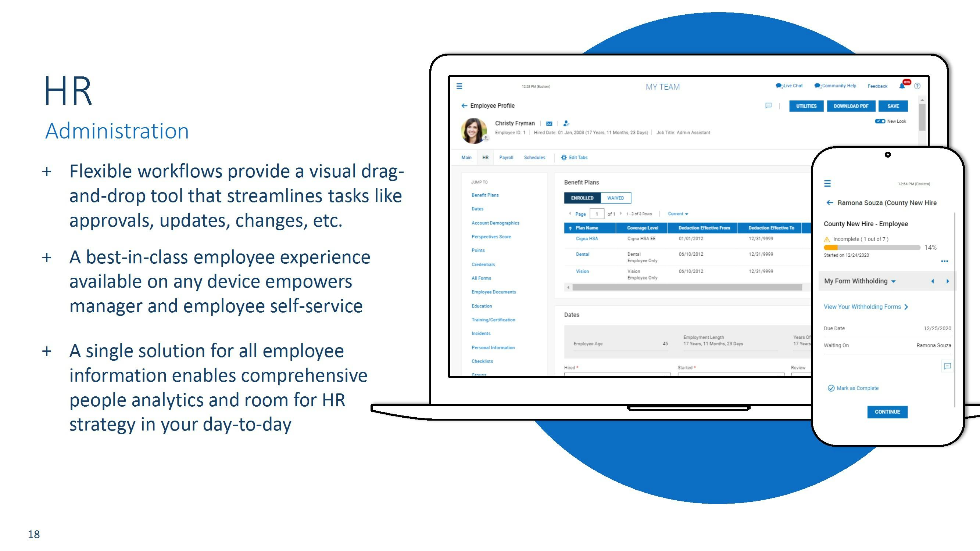Select Employee Documents in the Jump To sidebar
Viewport: 980px width, 551px height.
click(493, 292)
